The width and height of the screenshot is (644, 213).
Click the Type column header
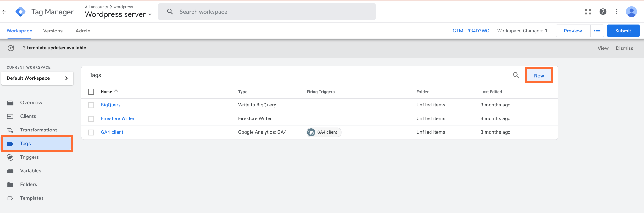[x=243, y=92]
